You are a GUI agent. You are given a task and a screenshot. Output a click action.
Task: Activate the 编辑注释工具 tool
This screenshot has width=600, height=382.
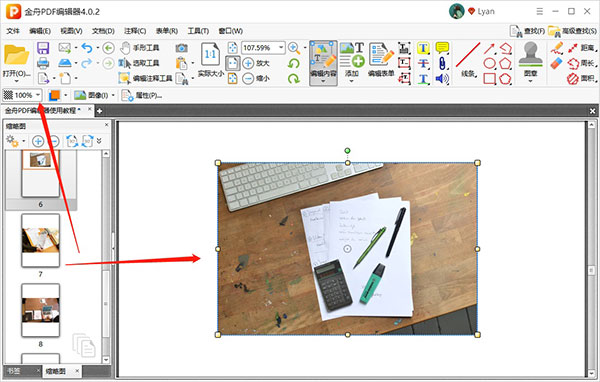point(145,78)
